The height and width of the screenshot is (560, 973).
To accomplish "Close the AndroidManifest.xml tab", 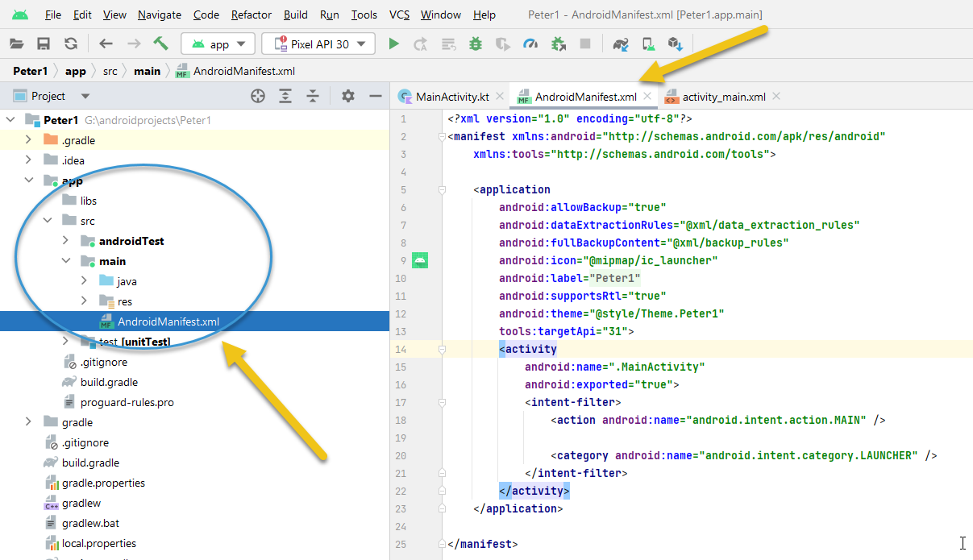I will [647, 96].
